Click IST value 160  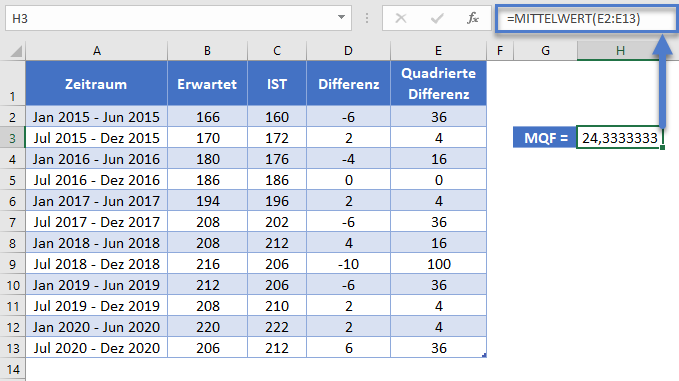click(x=277, y=117)
